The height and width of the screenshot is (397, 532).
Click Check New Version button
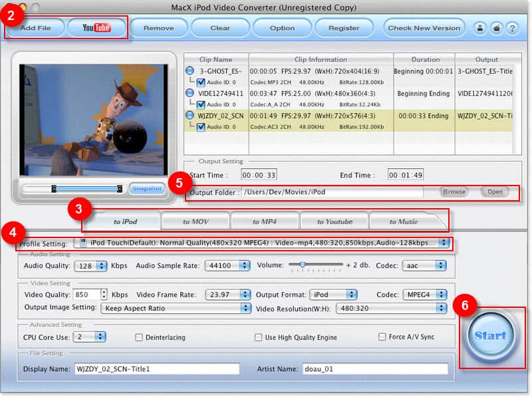coord(424,28)
